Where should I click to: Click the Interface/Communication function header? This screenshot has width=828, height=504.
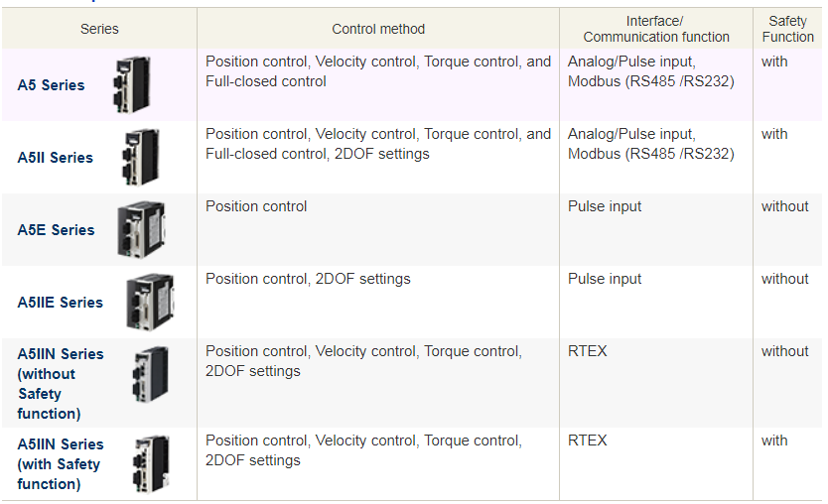[x=656, y=29]
